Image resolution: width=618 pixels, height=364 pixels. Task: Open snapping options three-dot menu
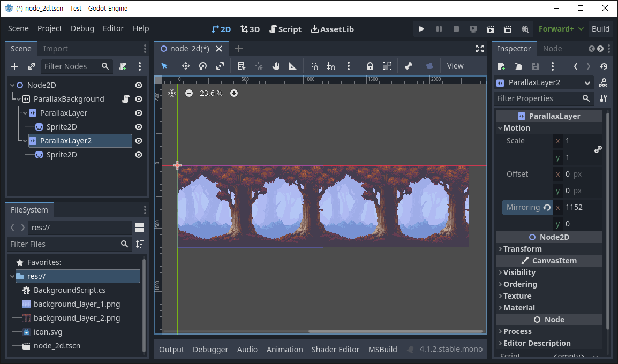tap(349, 66)
